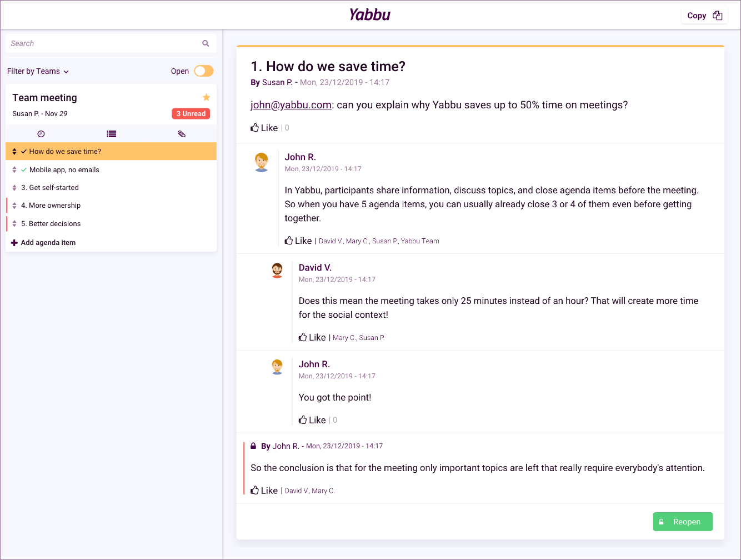Viewport: 741px width, 560px height.
Task: Click likers list 'Mary C., Susan P.'
Action: (359, 338)
